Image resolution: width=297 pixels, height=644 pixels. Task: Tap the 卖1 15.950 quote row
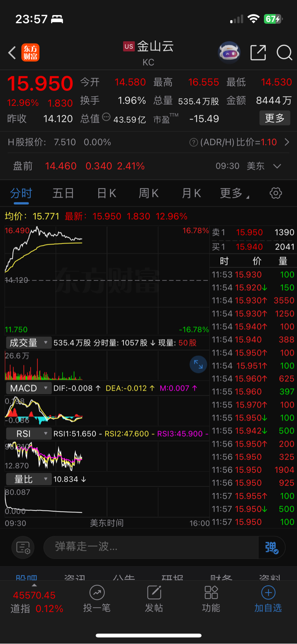point(253,232)
